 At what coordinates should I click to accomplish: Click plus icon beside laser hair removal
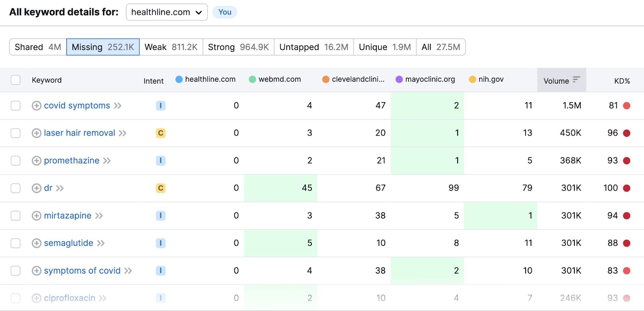37,133
